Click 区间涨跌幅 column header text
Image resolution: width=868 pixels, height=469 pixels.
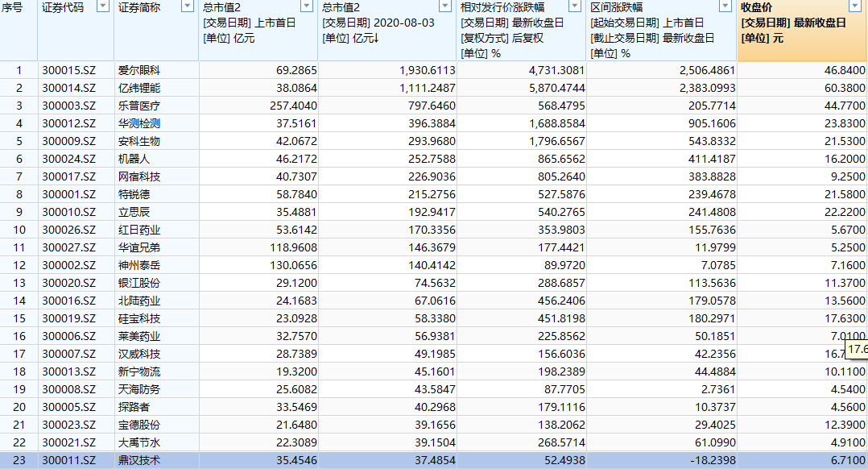pos(616,8)
